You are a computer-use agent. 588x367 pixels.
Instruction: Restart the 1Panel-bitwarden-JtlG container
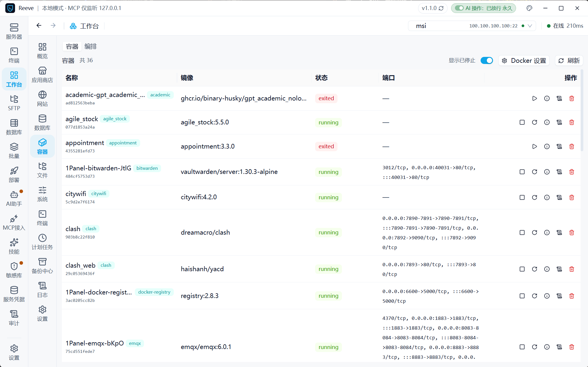534,172
